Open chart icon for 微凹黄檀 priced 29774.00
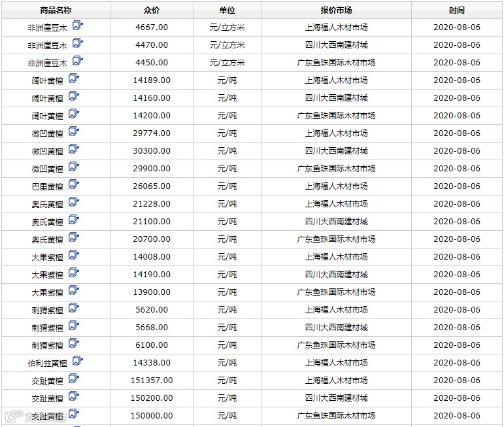Image resolution: width=504 pixels, height=427 pixels. pos(74,131)
